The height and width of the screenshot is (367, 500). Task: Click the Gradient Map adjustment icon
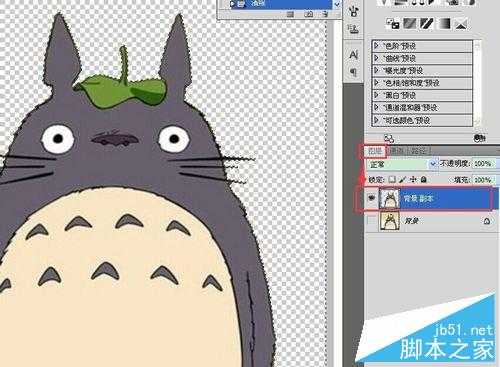click(x=444, y=24)
